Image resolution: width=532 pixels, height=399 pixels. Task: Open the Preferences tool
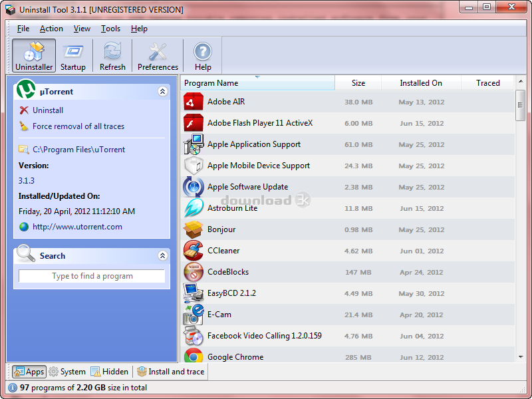coord(158,55)
